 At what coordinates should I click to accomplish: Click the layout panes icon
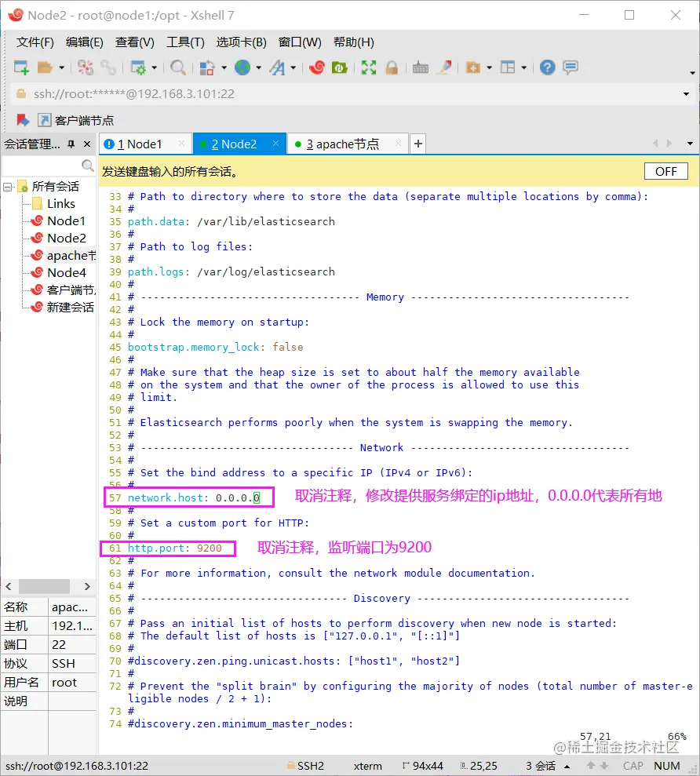tap(508, 67)
